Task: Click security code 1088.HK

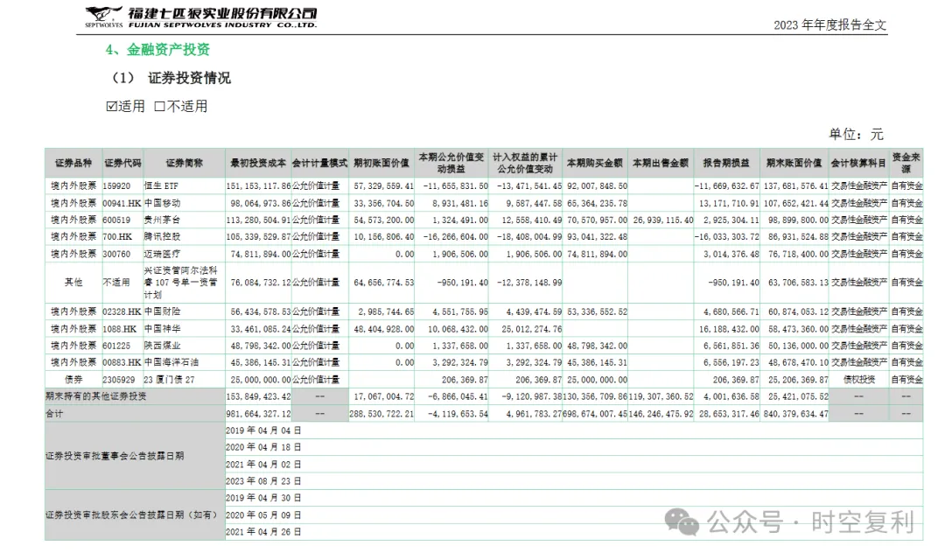Action: click(120, 329)
